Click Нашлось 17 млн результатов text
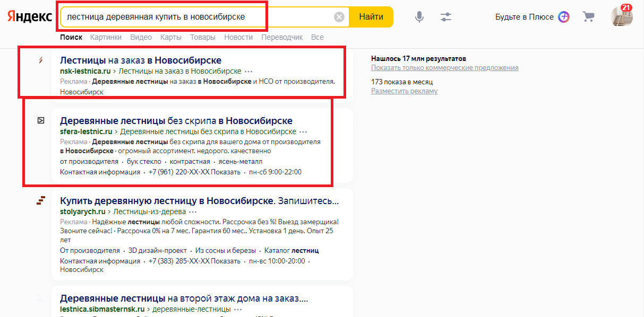 tap(418, 58)
